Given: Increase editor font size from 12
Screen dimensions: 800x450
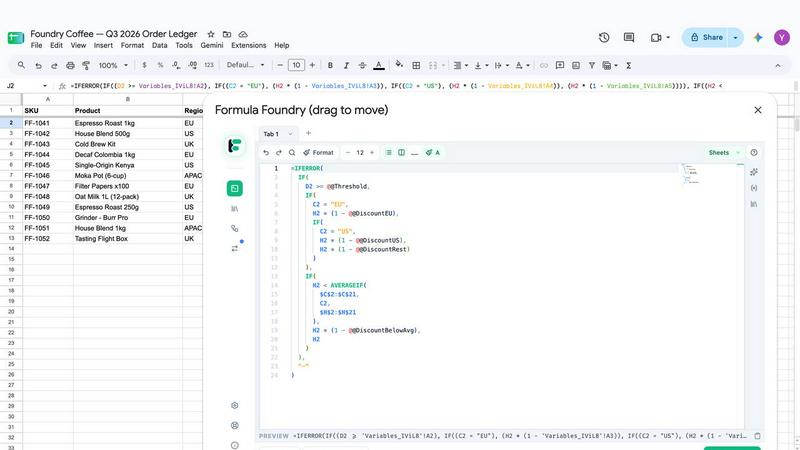Looking at the screenshot, I should pos(372,153).
